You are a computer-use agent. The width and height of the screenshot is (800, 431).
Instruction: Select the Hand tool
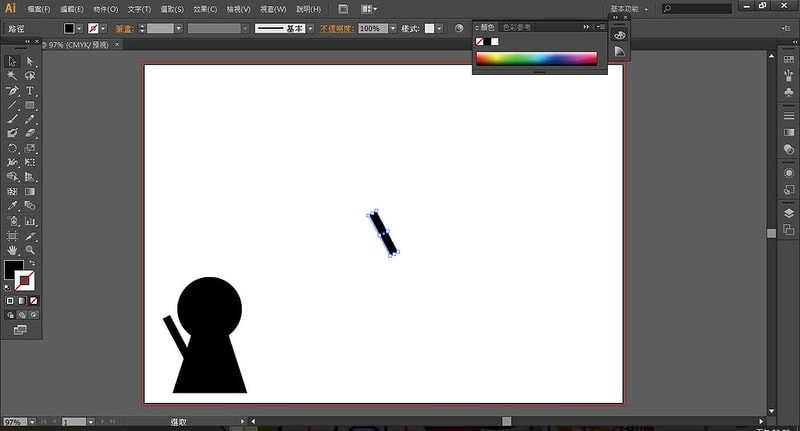[12, 249]
